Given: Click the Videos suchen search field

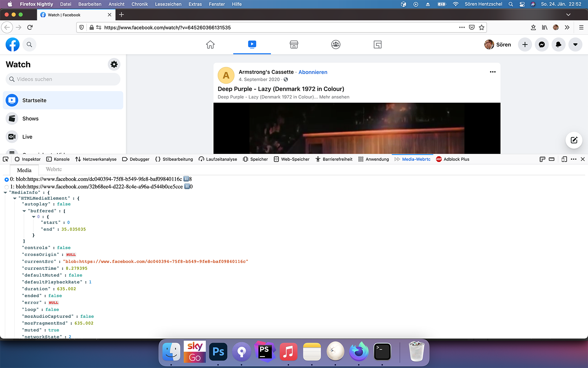Looking at the screenshot, I should tap(63, 79).
